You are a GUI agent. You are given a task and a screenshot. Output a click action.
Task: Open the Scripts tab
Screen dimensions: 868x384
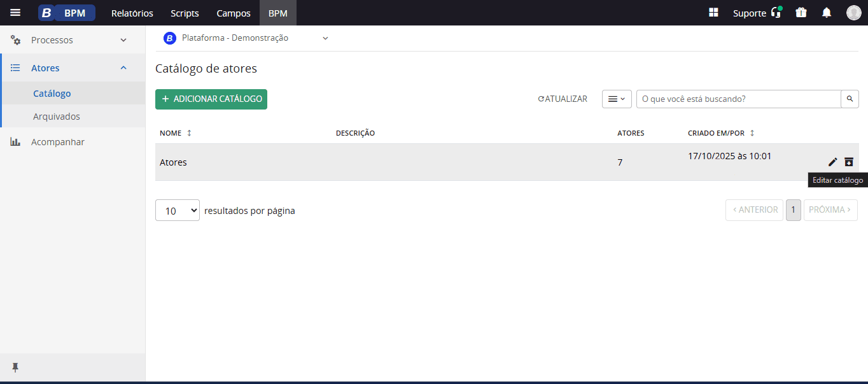(x=185, y=13)
